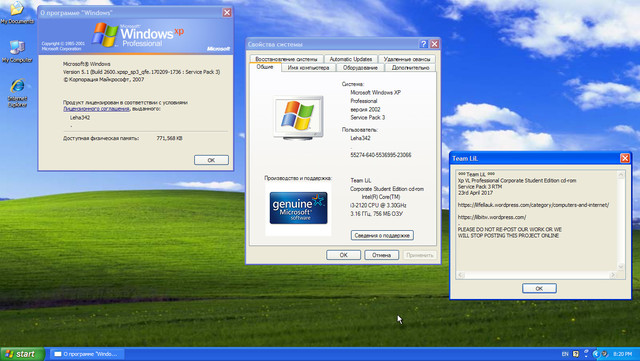
Task: Switch to the Automatic Updates tab
Action: 351,59
